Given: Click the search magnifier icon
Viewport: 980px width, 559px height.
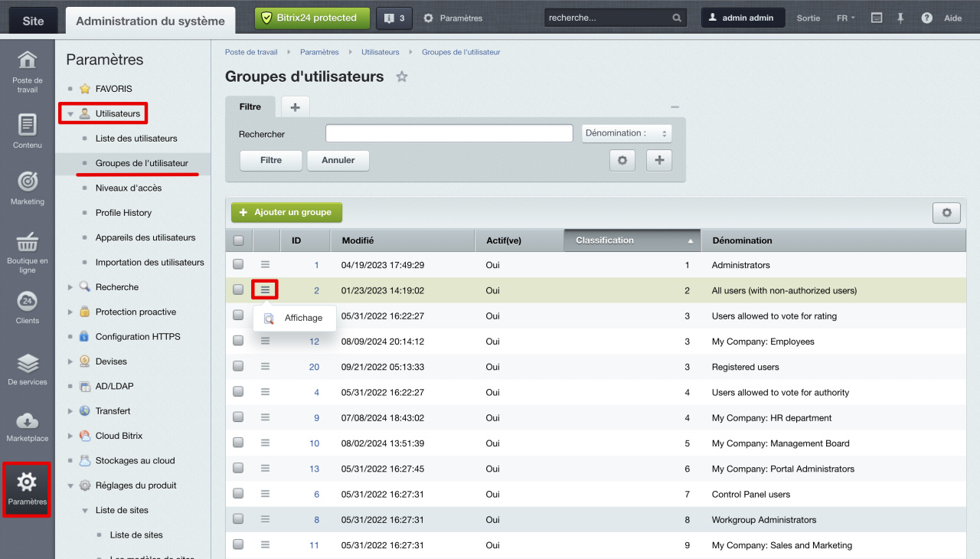Looking at the screenshot, I should tap(677, 18).
